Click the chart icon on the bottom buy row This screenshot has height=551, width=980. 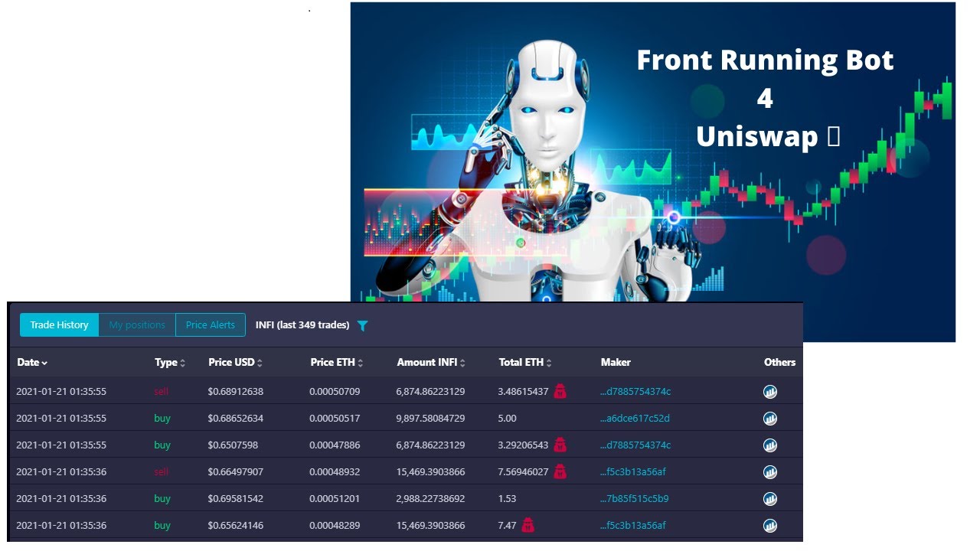click(769, 525)
